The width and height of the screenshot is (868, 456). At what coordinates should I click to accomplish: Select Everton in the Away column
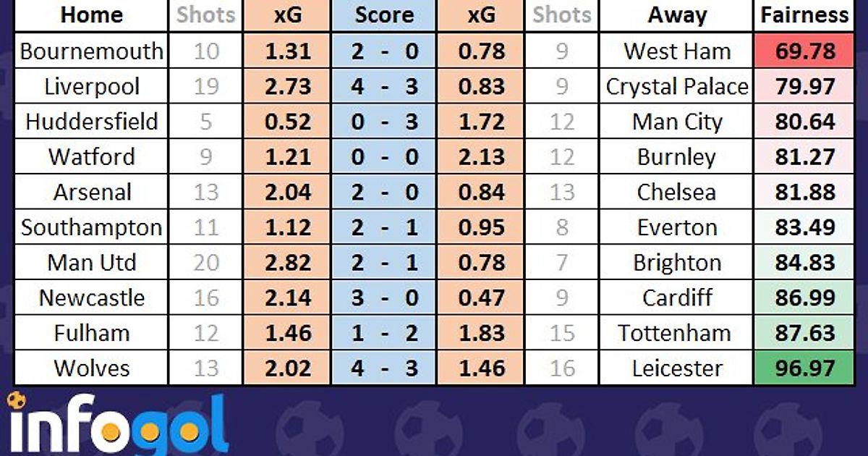coord(676,227)
